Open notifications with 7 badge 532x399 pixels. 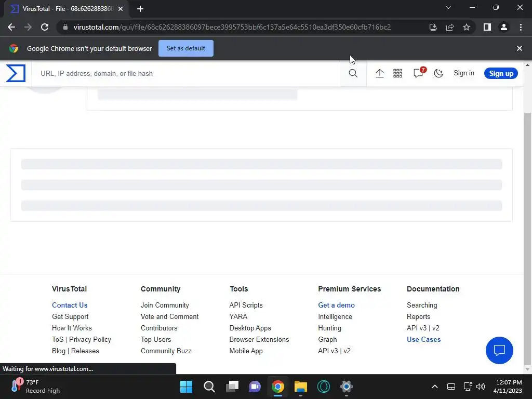tap(419, 73)
